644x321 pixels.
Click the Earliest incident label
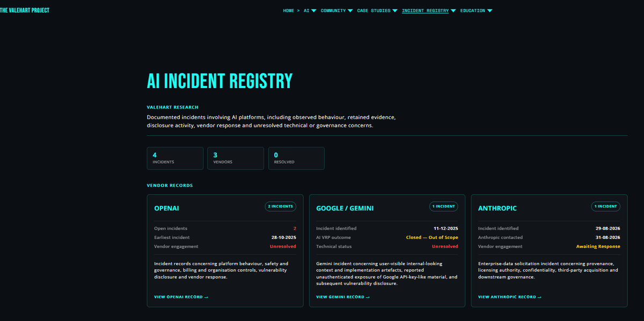point(172,237)
